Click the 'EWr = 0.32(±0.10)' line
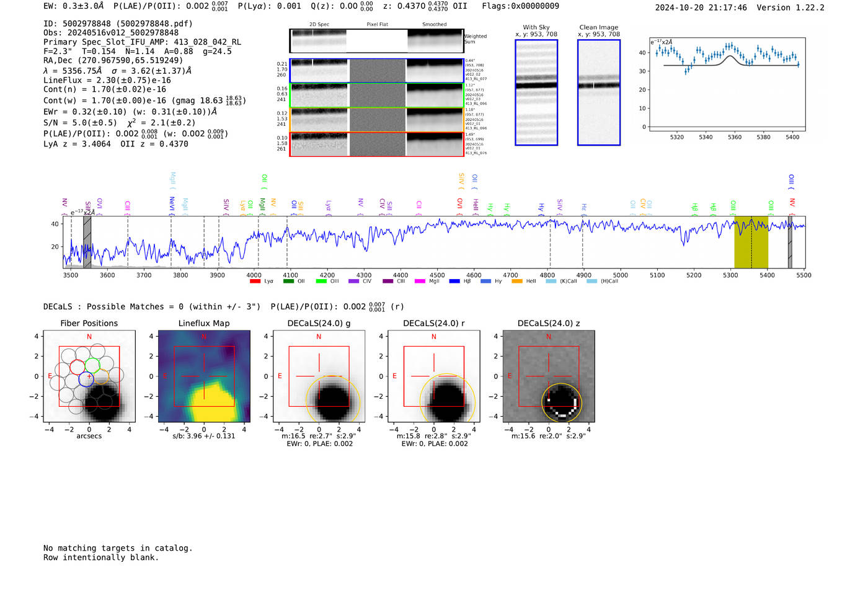The width and height of the screenshot is (868, 591). click(130, 112)
